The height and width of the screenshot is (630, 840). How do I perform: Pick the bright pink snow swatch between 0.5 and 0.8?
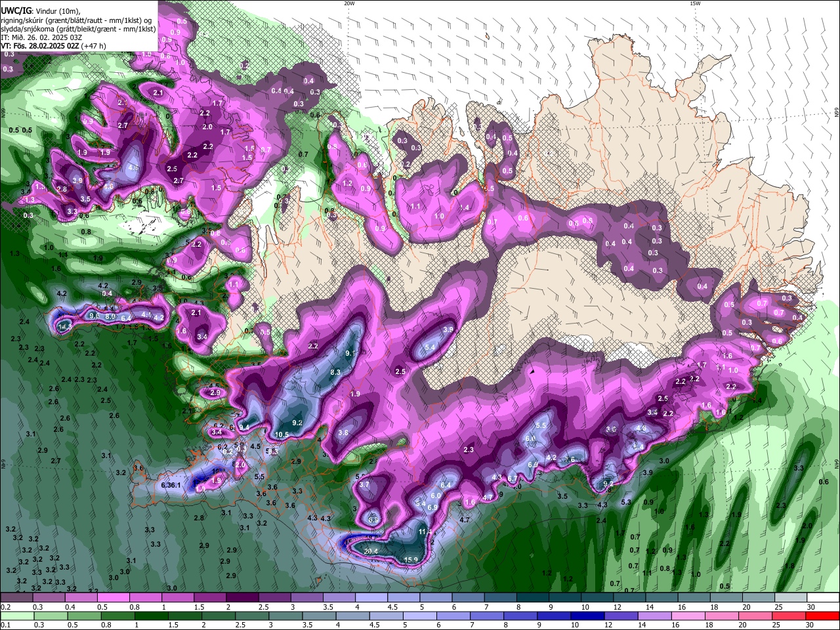pos(113,597)
